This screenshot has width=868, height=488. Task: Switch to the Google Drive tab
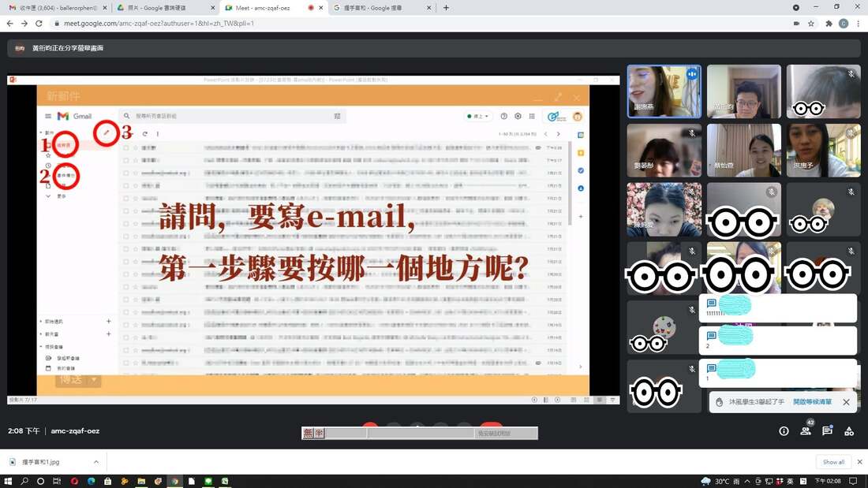(166, 8)
